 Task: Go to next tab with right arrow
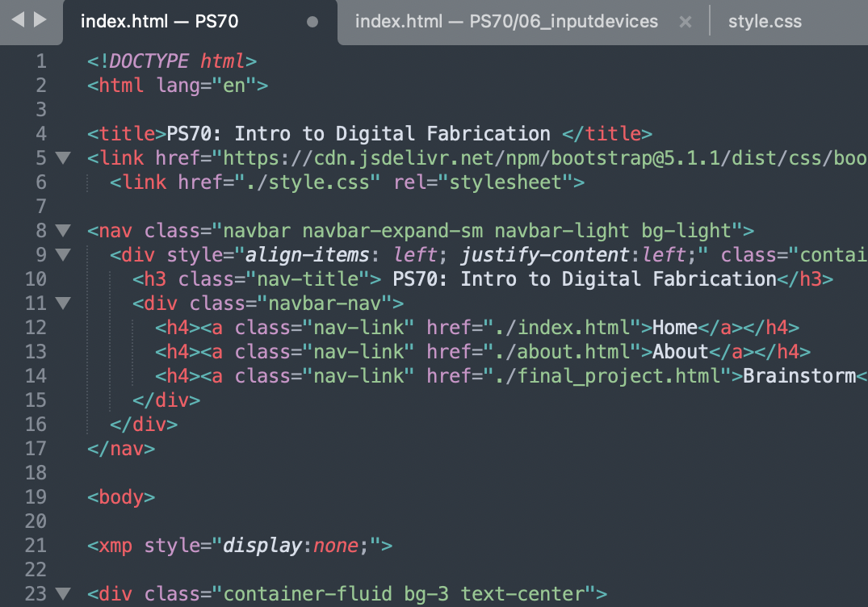40,20
